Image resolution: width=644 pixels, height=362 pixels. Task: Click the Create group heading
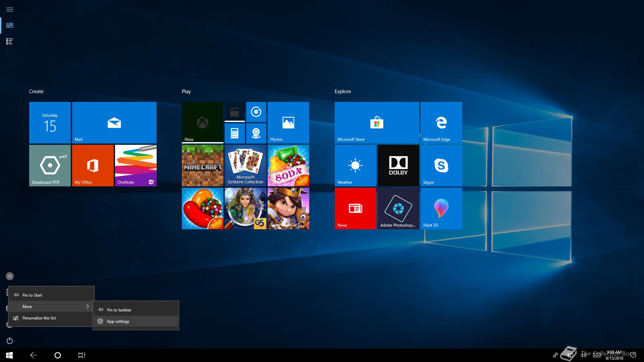(x=36, y=92)
